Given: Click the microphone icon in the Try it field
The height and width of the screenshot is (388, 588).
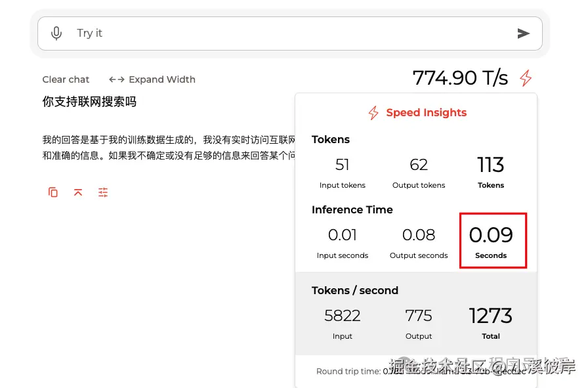Looking at the screenshot, I should click(56, 33).
